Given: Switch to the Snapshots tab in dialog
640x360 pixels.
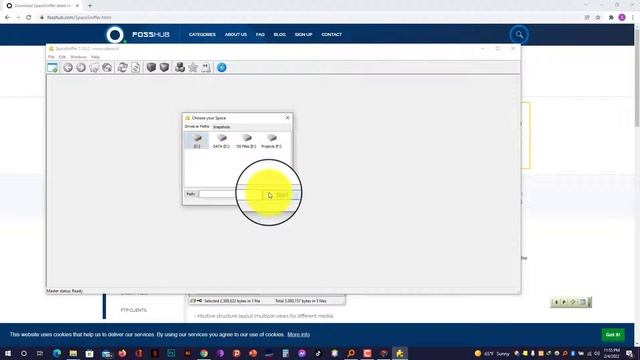Looking at the screenshot, I should [221, 127].
